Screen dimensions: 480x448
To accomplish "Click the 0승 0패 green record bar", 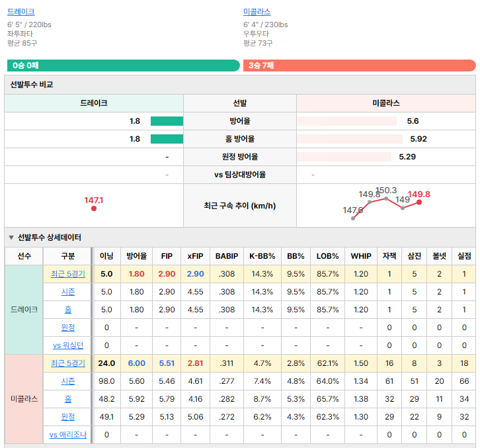I will tap(124, 66).
